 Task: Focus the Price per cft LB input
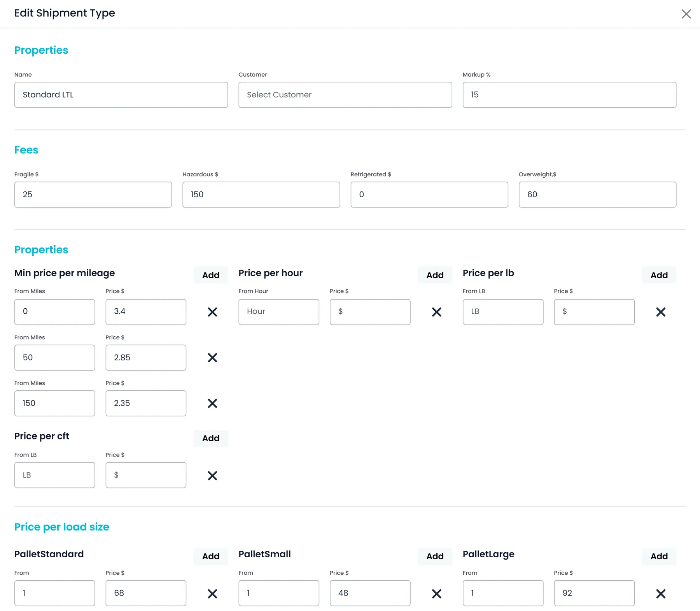tap(54, 475)
